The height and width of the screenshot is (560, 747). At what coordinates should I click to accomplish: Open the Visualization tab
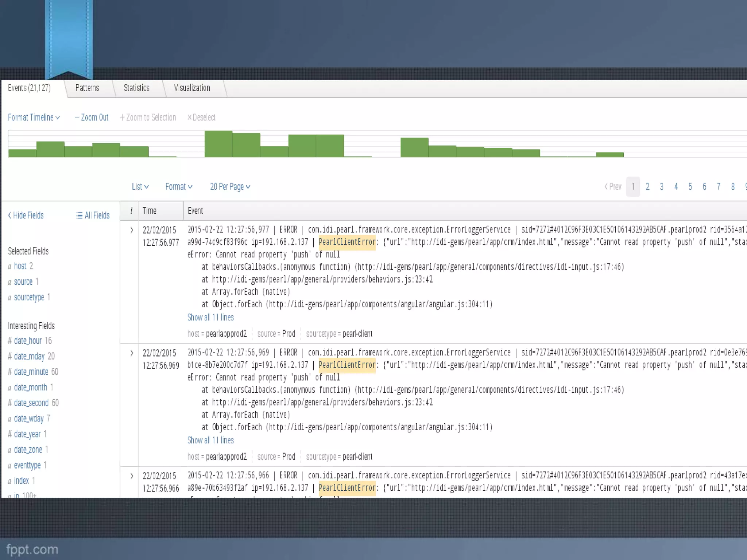(x=192, y=88)
